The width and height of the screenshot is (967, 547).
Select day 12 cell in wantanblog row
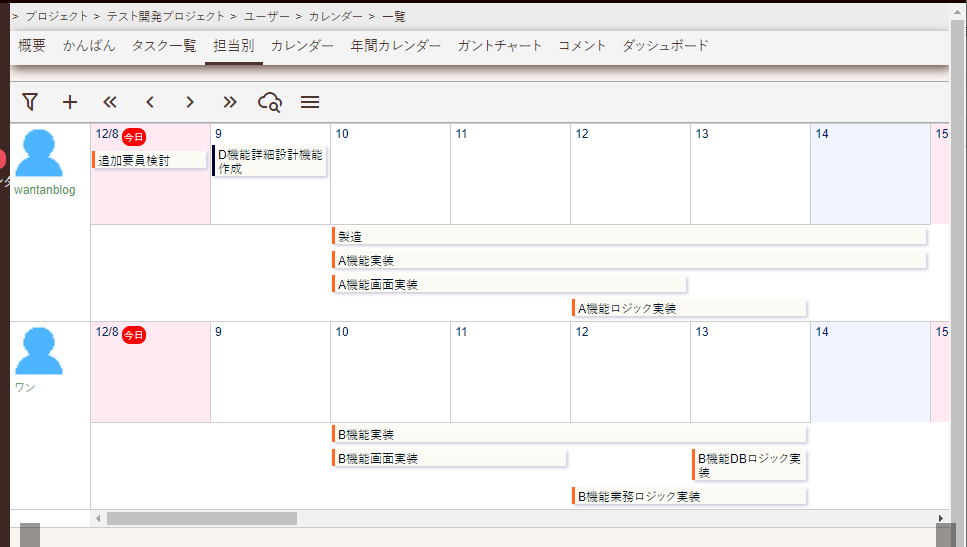coord(630,174)
